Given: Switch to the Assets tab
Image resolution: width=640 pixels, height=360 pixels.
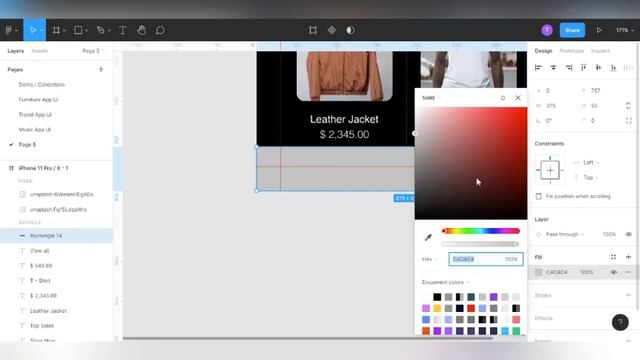Looking at the screenshot, I should pos(40,51).
